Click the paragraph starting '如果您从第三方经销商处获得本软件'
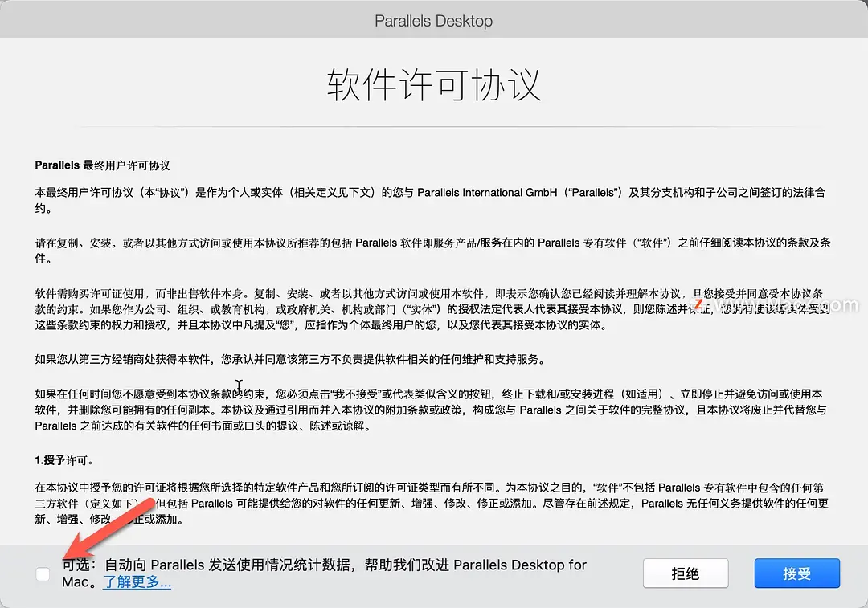The height and width of the screenshot is (608, 868). [x=290, y=360]
